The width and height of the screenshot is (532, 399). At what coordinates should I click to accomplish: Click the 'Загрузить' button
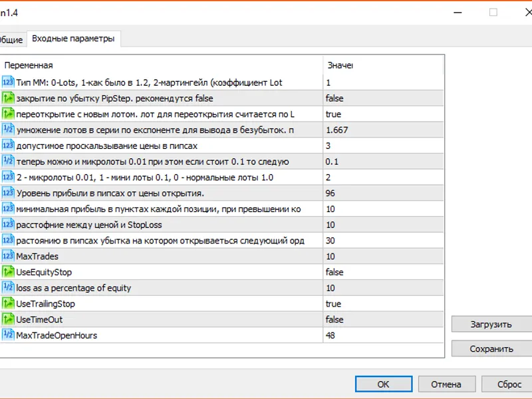pos(491,325)
